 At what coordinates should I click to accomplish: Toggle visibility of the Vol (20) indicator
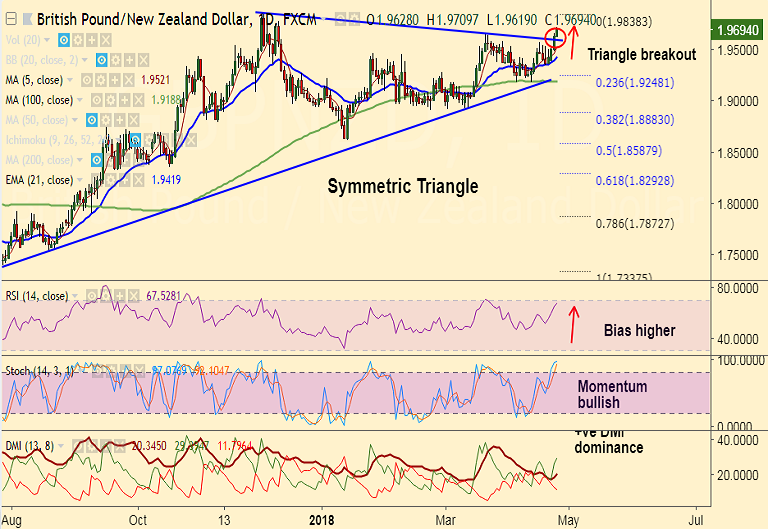(x=64, y=40)
